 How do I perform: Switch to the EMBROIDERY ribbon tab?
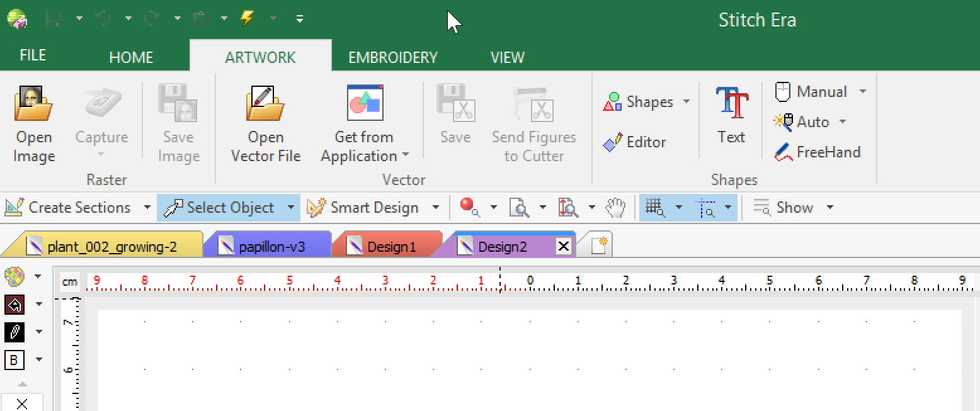[392, 57]
